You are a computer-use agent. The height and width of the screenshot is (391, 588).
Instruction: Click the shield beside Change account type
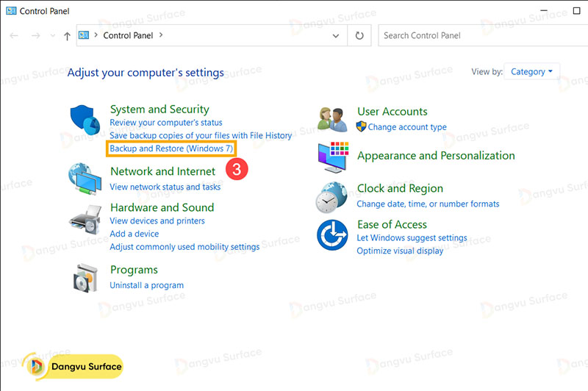(x=361, y=126)
